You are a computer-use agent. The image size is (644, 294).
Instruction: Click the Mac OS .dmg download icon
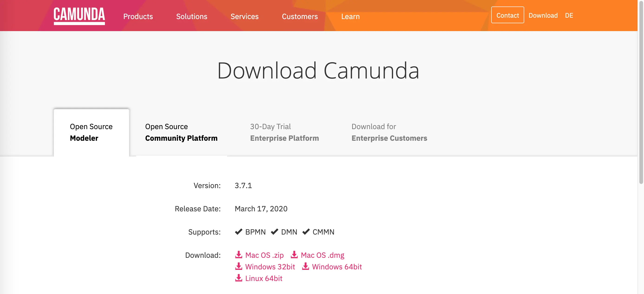(x=295, y=255)
